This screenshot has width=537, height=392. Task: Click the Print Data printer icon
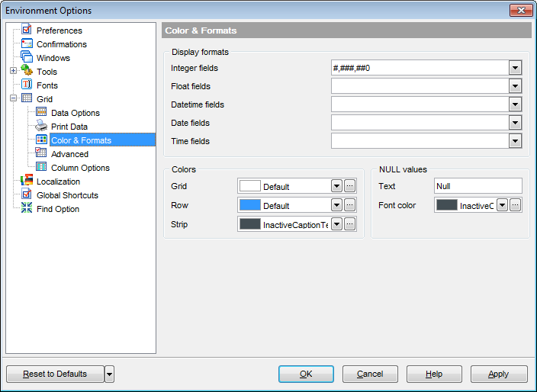click(41, 126)
